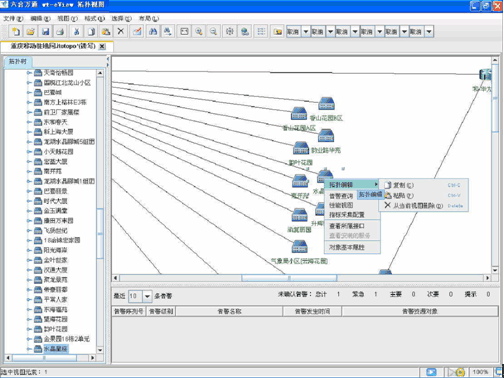Close the itotopo document tab
Image resolution: width=504 pixels, height=380 pixels.
[x=102, y=46]
